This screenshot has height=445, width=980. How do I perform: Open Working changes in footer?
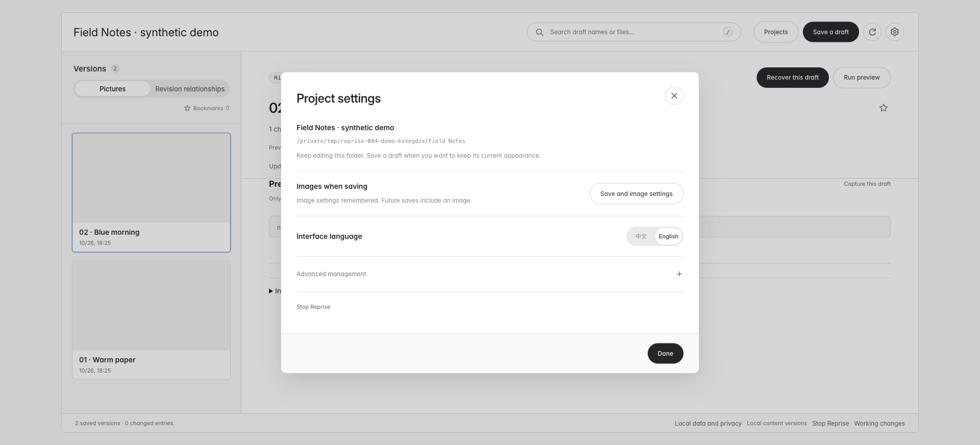879,424
